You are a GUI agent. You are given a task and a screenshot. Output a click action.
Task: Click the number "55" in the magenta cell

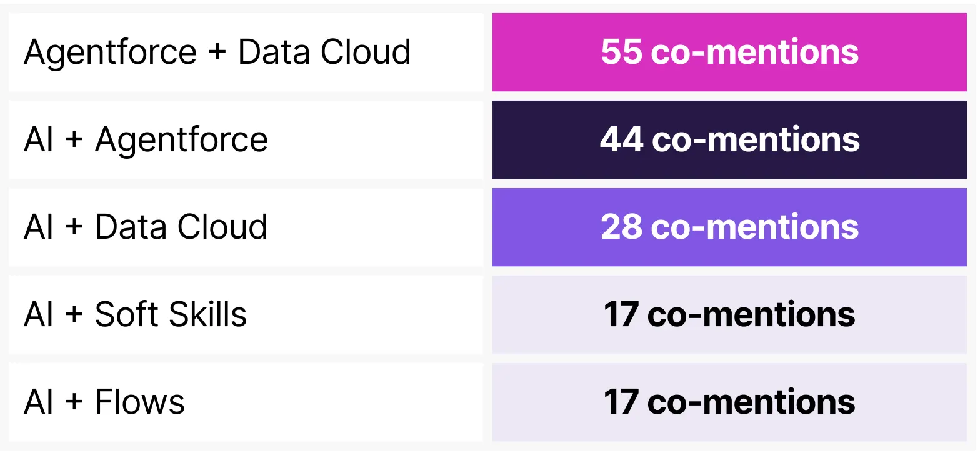coord(621,52)
